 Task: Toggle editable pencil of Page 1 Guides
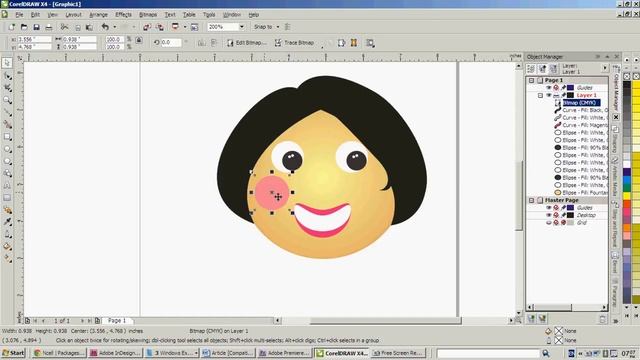point(563,88)
